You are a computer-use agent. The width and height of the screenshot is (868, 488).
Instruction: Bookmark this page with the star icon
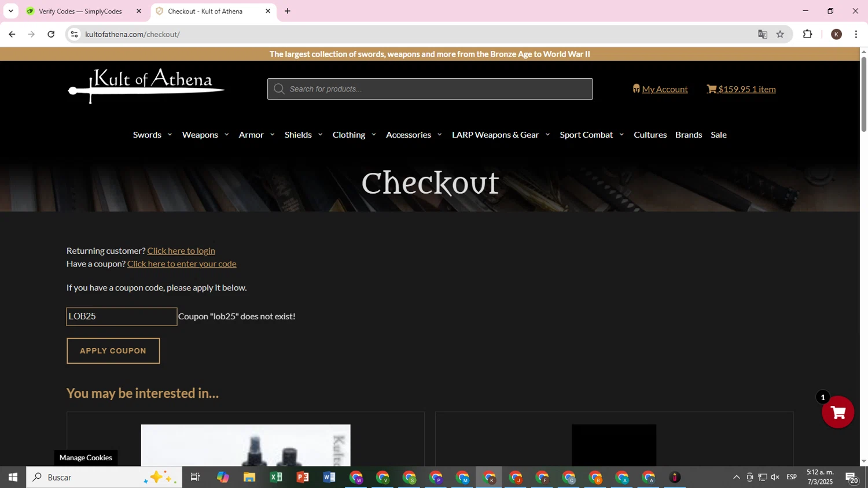click(x=780, y=34)
